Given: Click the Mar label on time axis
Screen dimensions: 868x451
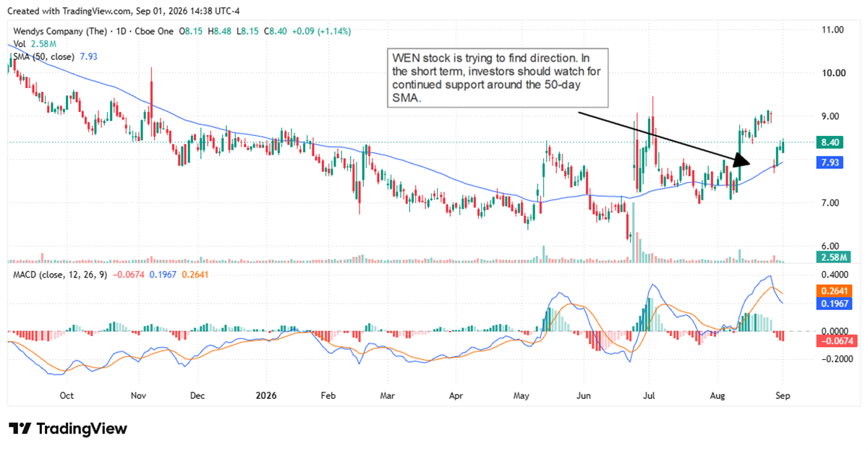Looking at the screenshot, I should [388, 396].
